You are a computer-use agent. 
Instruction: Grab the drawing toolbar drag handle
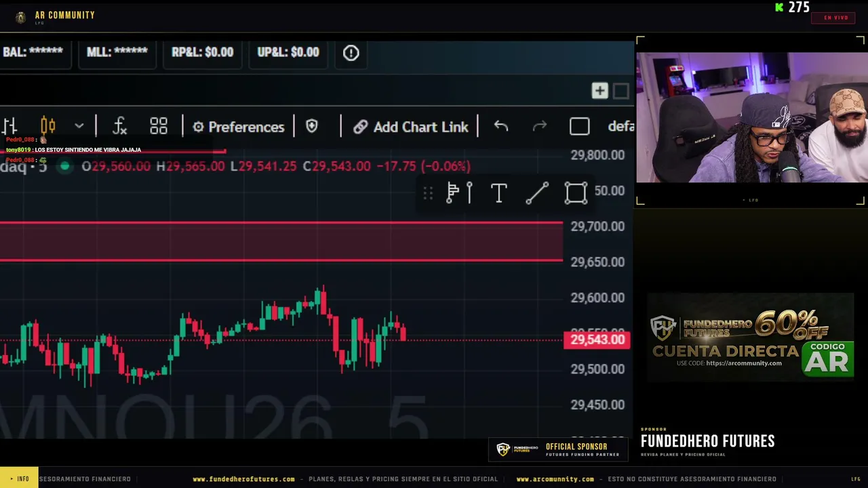click(x=428, y=194)
